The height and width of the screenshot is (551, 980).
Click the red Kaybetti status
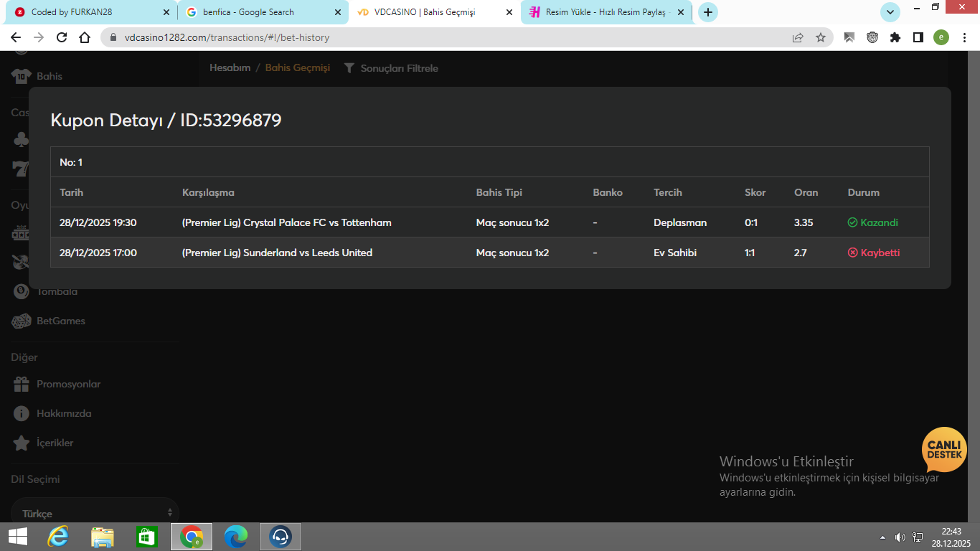[874, 253]
